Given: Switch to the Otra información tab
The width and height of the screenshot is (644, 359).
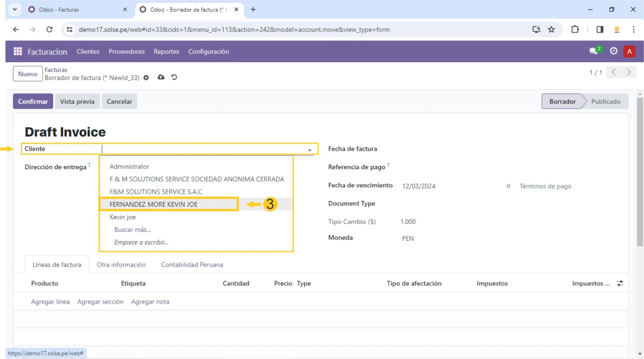Looking at the screenshot, I should click(x=121, y=265).
